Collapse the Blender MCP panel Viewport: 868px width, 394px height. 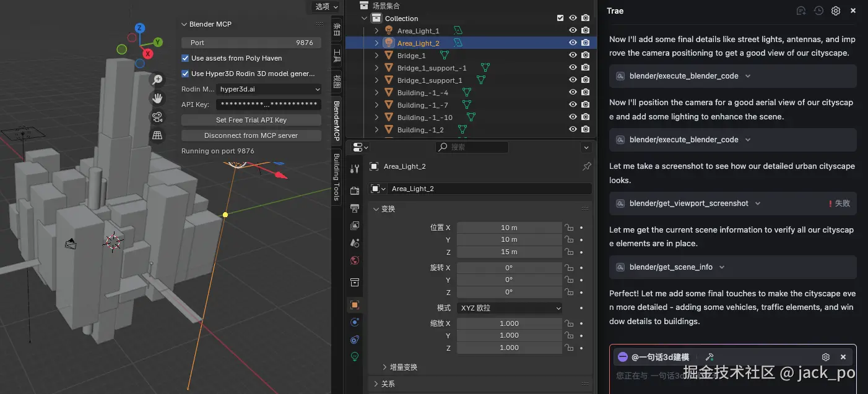184,24
